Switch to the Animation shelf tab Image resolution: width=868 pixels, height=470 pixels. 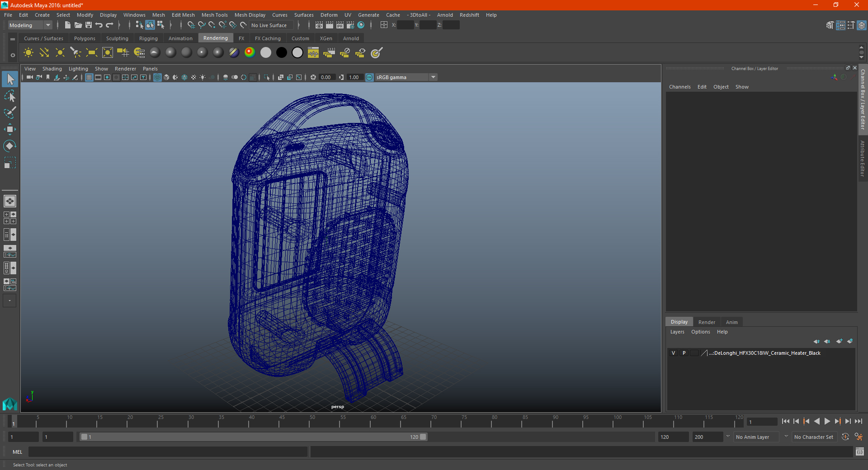point(180,38)
